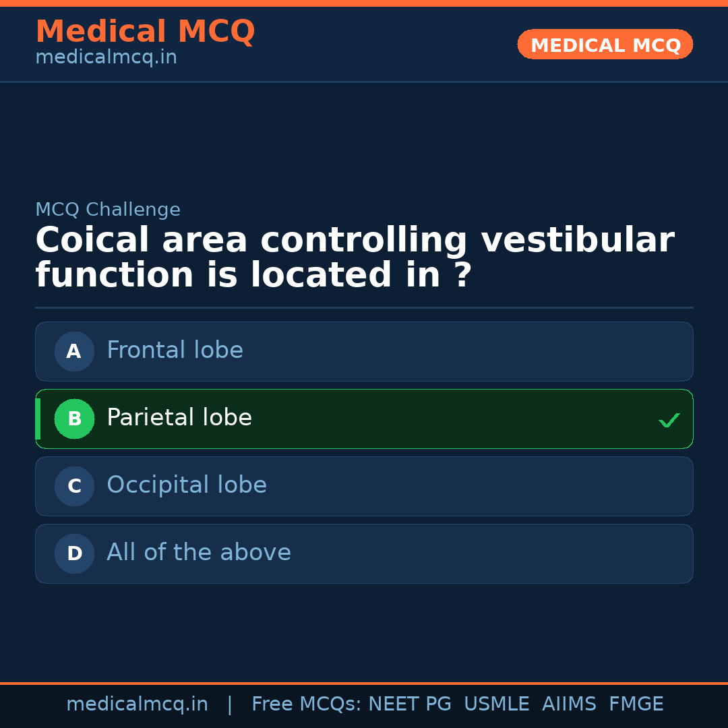Select the All of the above text
This screenshot has height=728, width=728.
[199, 553]
